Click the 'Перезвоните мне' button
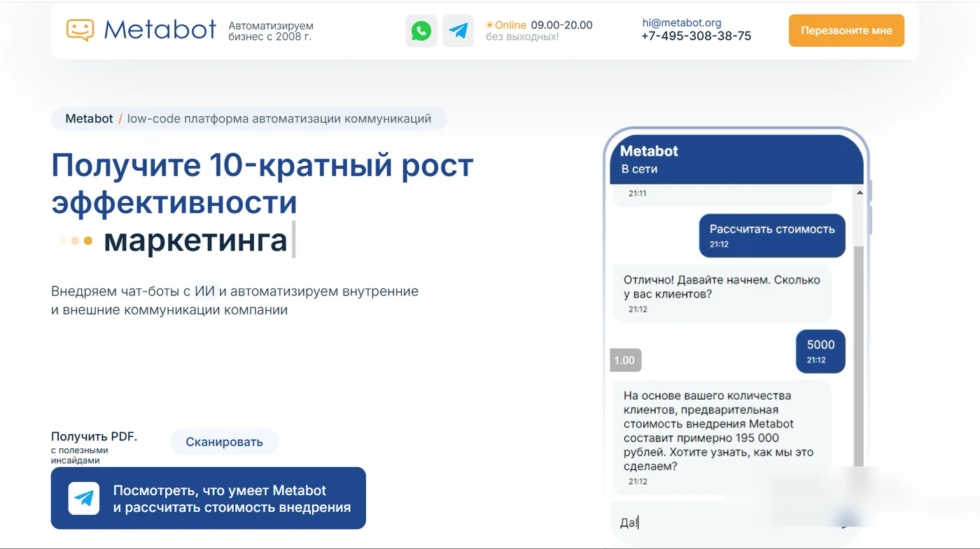This screenshot has height=549, width=980. pyautogui.click(x=846, y=31)
